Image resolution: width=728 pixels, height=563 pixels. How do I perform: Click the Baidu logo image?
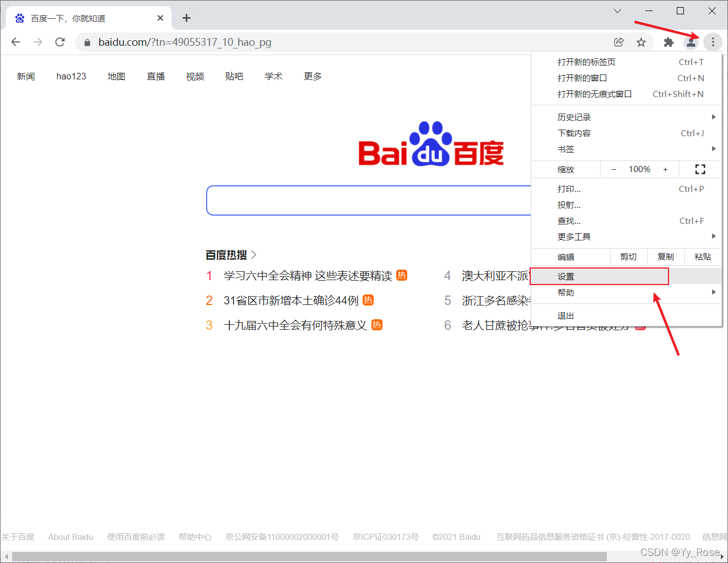click(431, 144)
